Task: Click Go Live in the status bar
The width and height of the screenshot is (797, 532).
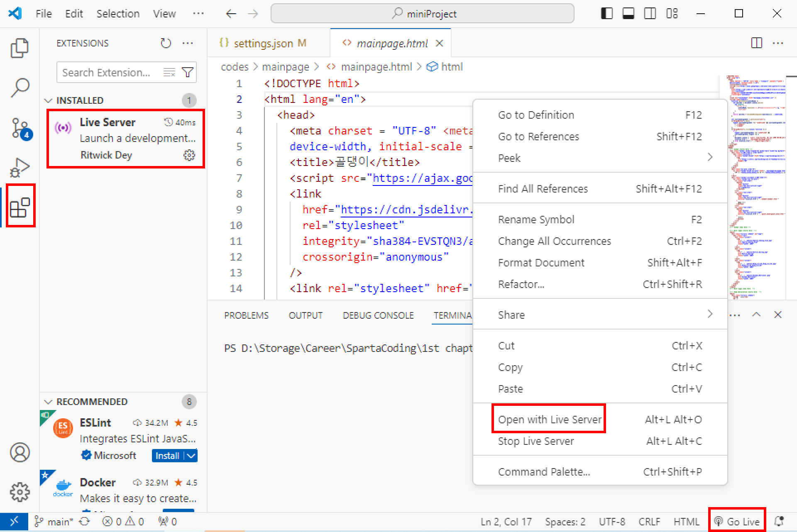Action: point(737,522)
